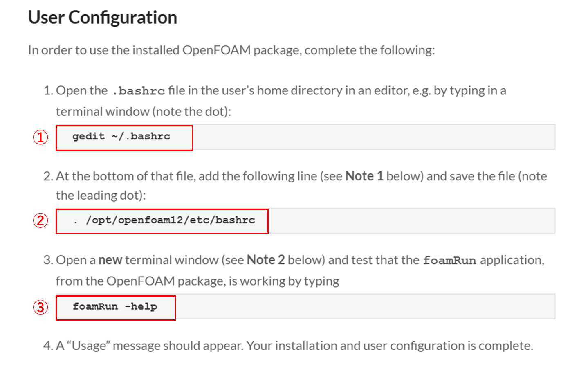Click the User Configuration heading

(102, 18)
